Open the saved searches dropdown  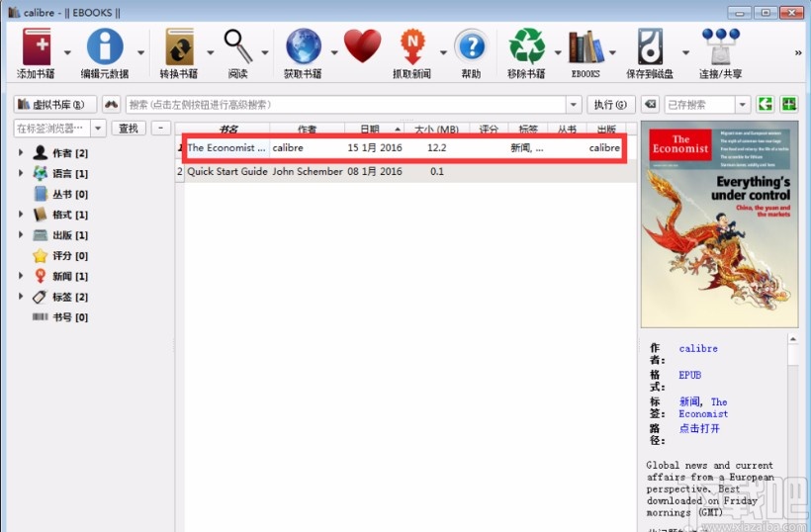pyautogui.click(x=743, y=105)
